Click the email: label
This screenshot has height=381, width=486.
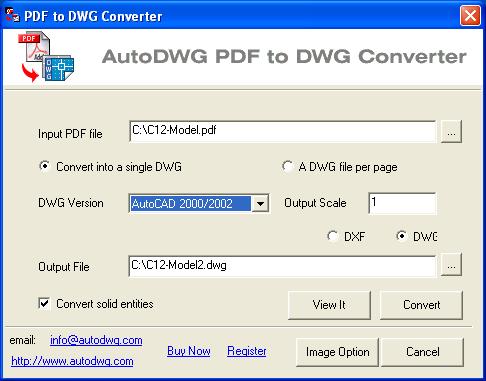click(23, 340)
